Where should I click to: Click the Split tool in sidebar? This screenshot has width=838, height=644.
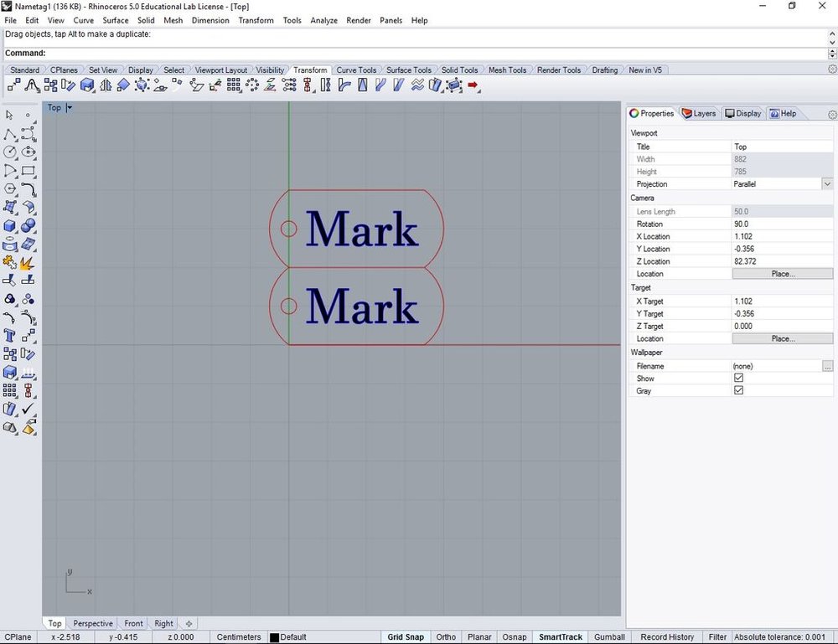point(28,280)
